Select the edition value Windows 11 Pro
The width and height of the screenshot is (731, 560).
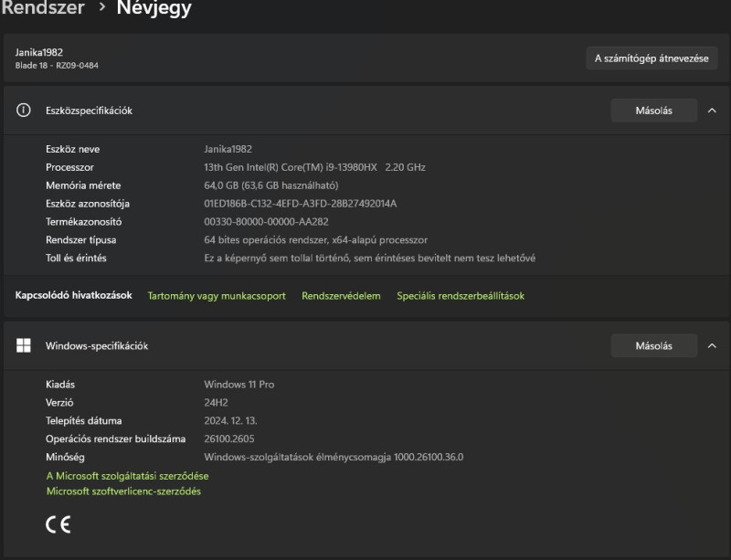[239, 385]
